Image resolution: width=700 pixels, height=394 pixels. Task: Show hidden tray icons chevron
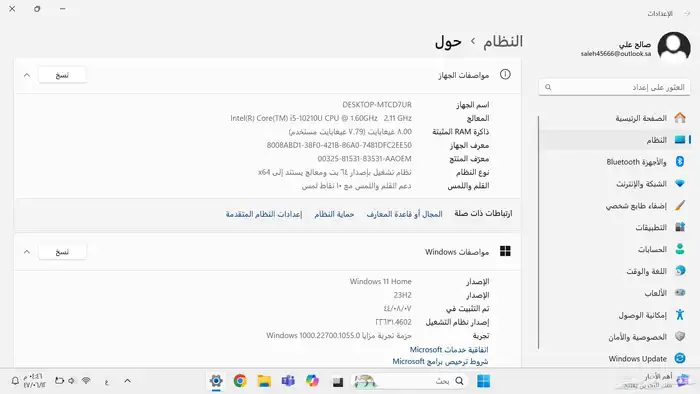click(x=128, y=381)
